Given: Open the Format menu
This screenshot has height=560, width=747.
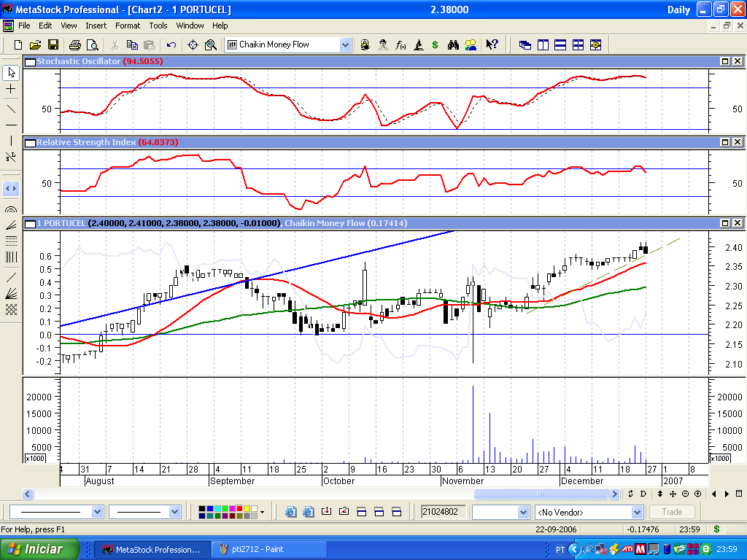Looking at the screenshot, I should coord(128,26).
